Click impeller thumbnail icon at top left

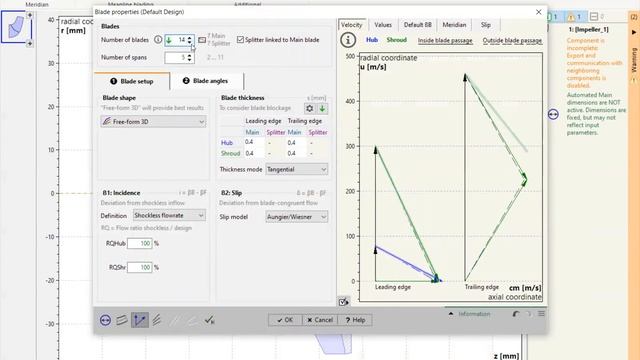point(16,28)
